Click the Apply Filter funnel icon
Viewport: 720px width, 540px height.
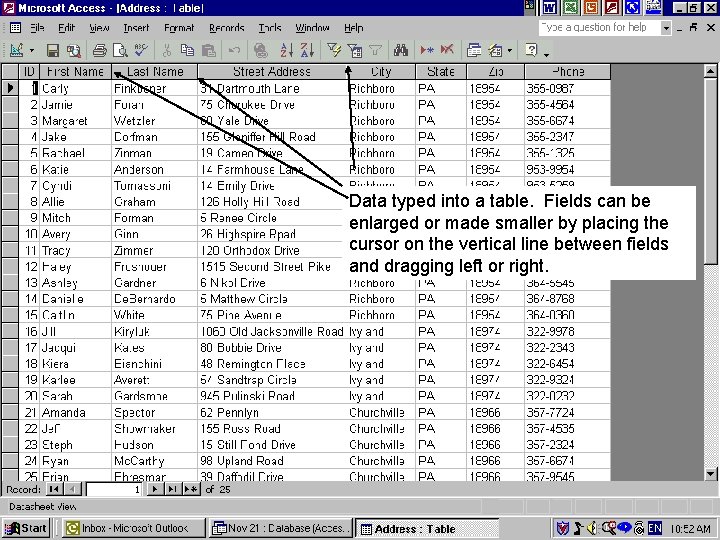375,50
